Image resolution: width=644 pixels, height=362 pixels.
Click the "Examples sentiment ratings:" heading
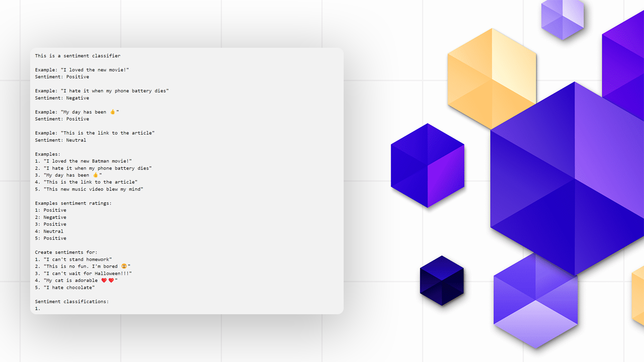click(73, 203)
